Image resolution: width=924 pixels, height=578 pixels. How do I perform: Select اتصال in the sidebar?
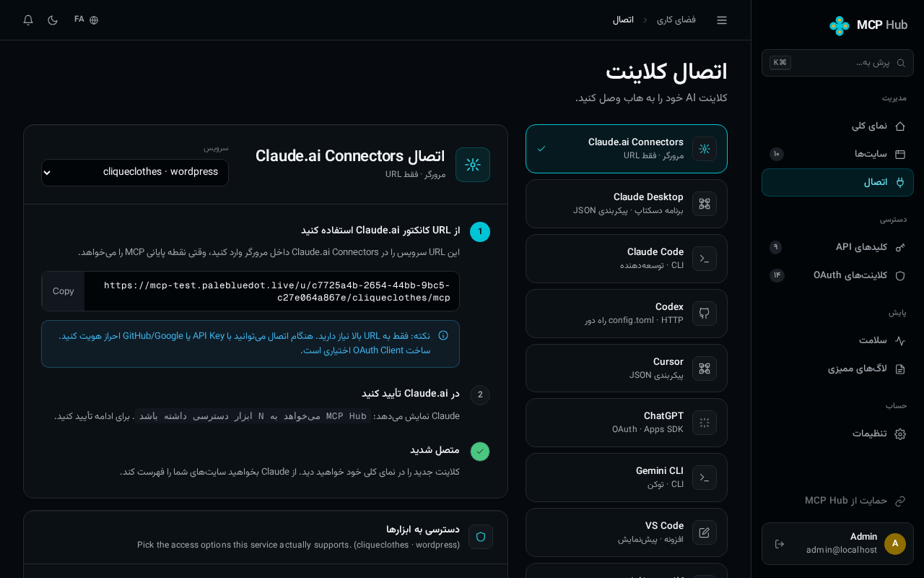point(837,182)
